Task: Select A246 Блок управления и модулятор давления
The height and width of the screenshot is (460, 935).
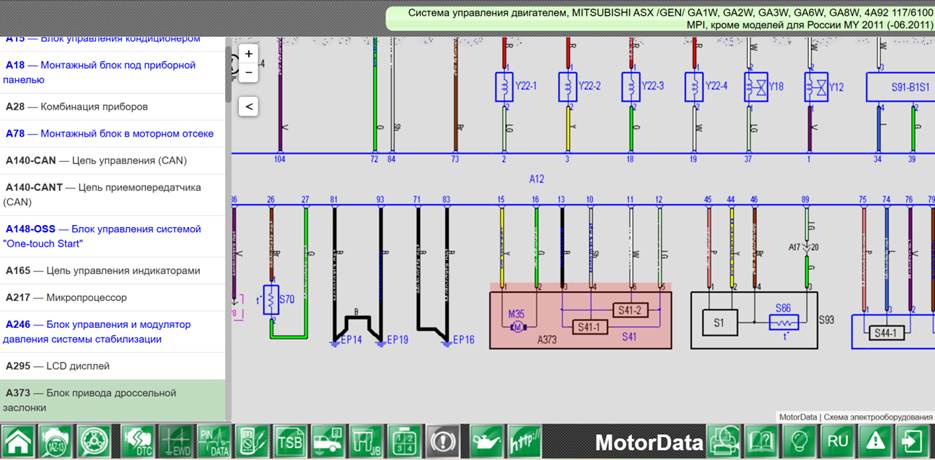Action: [112, 332]
